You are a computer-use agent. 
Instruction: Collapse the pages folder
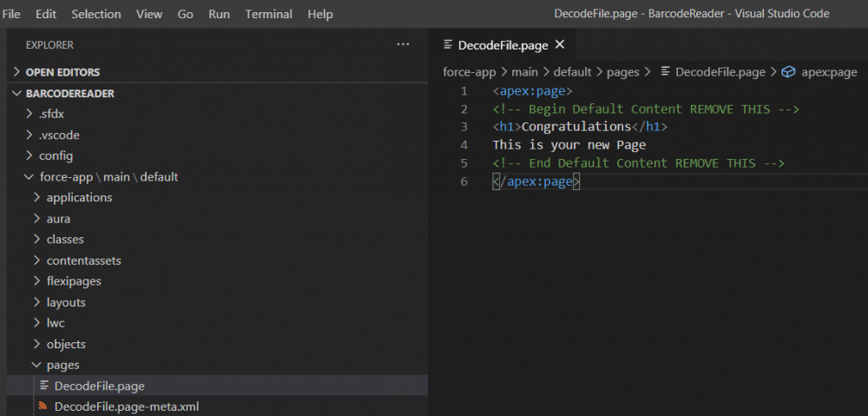[36, 365]
